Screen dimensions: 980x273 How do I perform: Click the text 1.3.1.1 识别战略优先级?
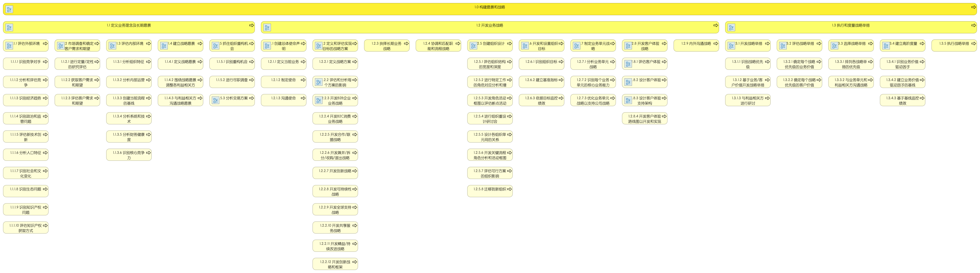[x=748, y=64]
